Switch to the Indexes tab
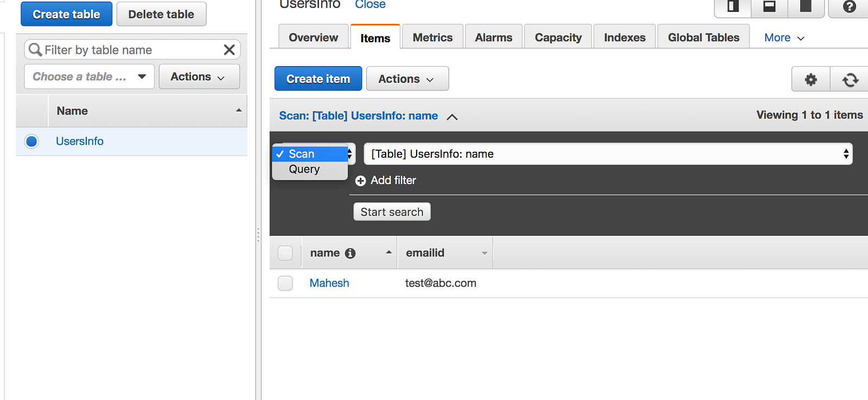The height and width of the screenshot is (400, 868). [x=624, y=37]
